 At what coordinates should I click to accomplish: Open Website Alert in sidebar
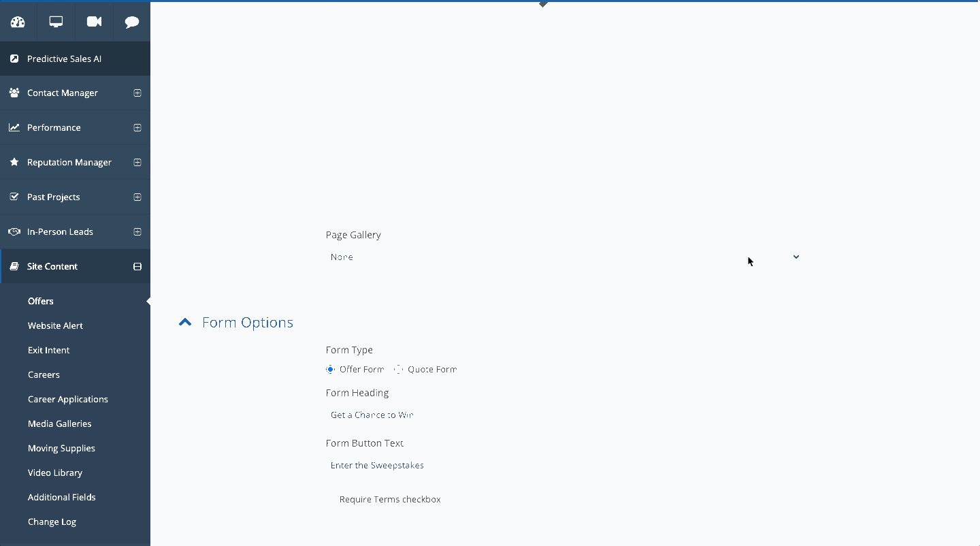55,326
